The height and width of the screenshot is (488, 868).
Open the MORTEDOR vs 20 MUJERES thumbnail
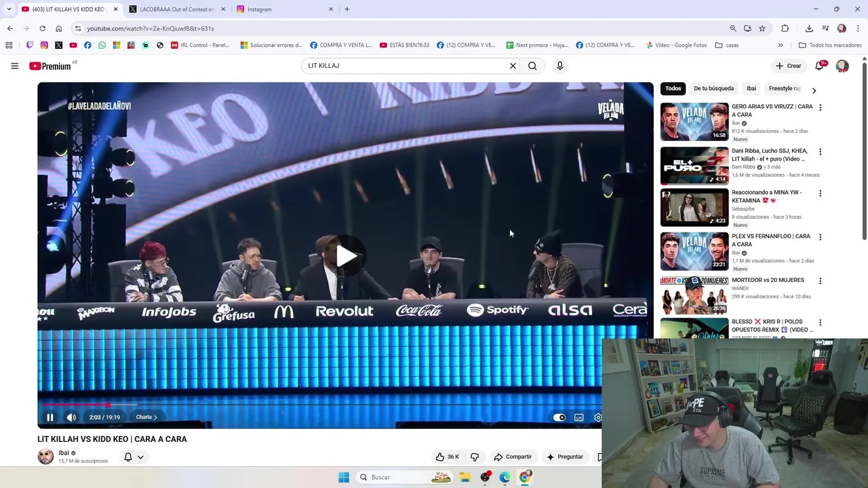694,296
